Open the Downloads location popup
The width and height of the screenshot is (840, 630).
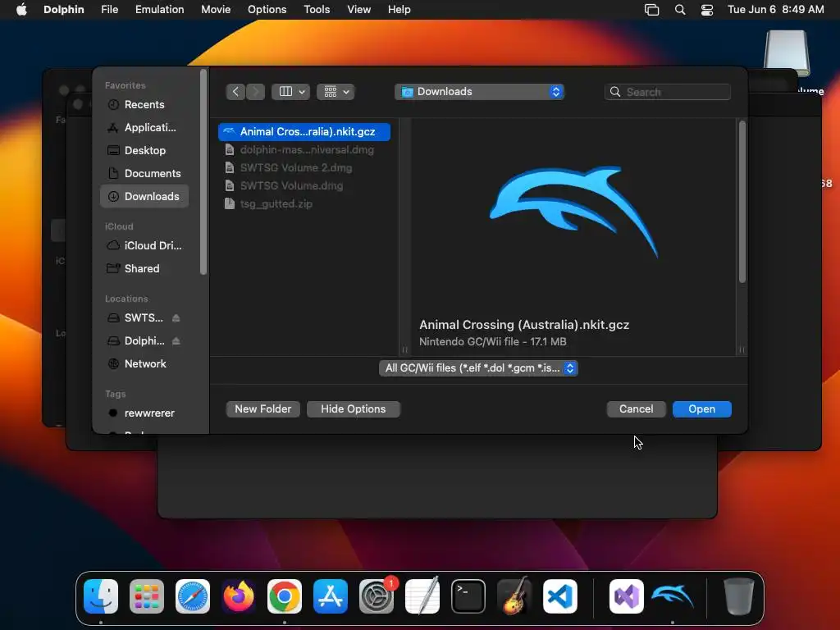(x=479, y=92)
